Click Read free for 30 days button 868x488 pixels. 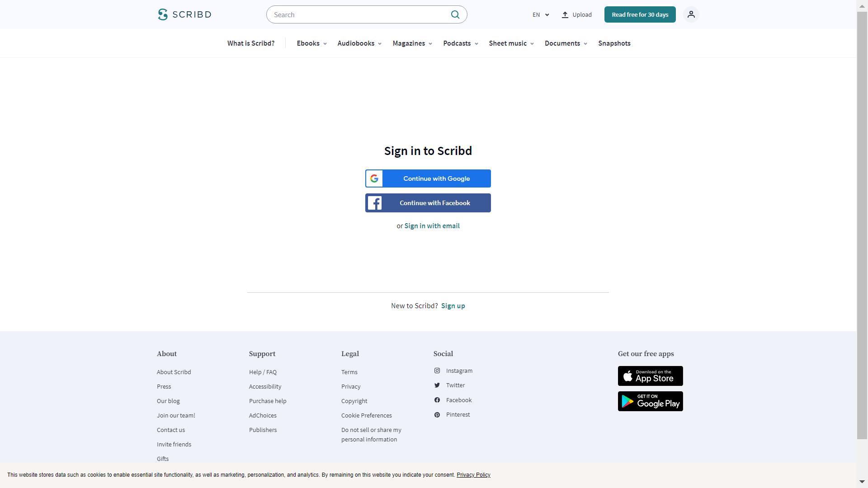click(x=640, y=14)
